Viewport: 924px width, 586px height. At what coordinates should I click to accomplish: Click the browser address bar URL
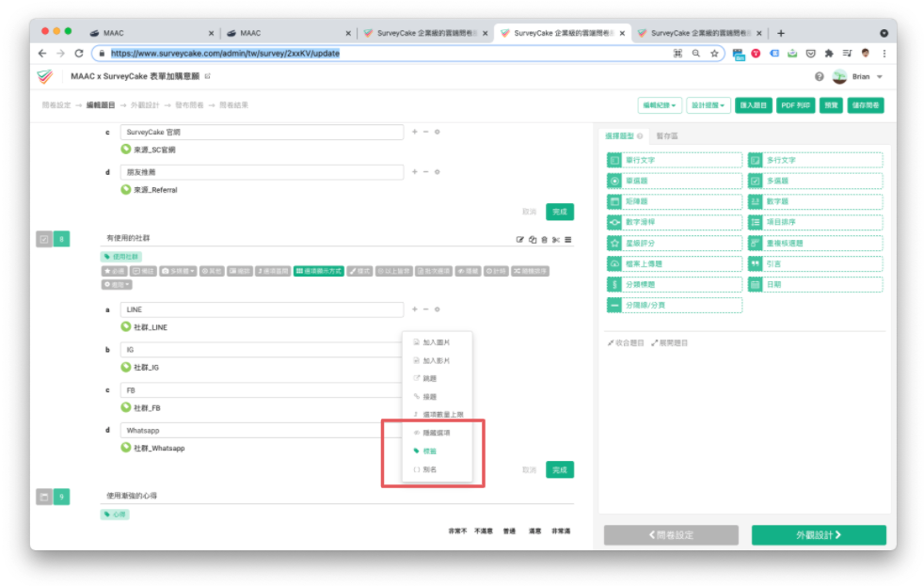point(225,53)
